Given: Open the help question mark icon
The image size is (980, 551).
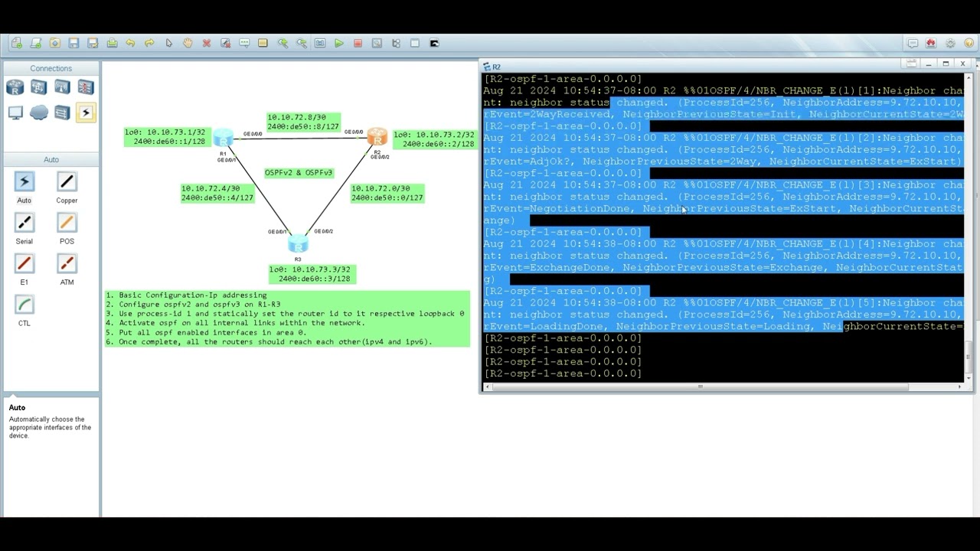Looking at the screenshot, I should (x=969, y=44).
